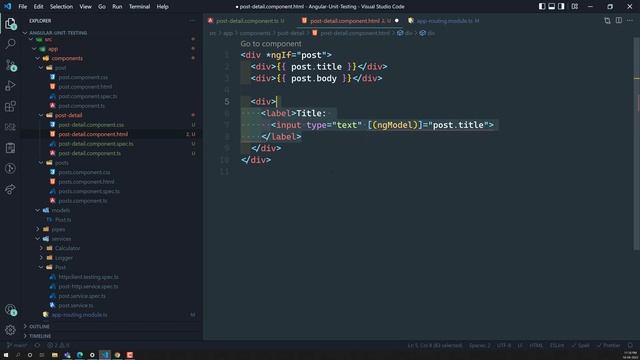Click the post-detail breadcrumb segment
Viewport: 640px width, 360px height.
(x=291, y=33)
